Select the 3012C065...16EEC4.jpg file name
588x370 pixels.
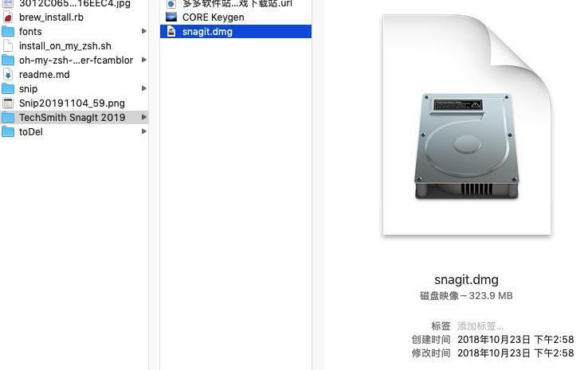pyautogui.click(x=75, y=4)
